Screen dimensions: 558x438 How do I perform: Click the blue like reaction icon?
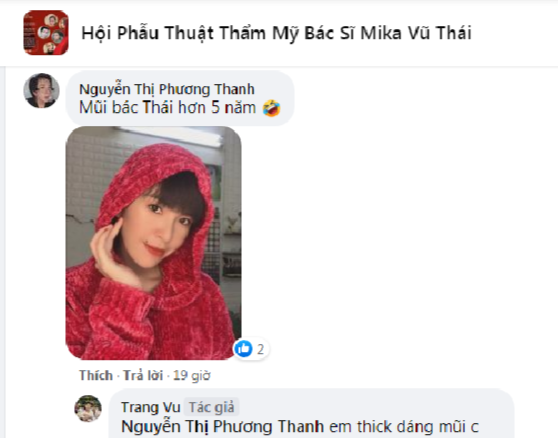tap(244, 349)
